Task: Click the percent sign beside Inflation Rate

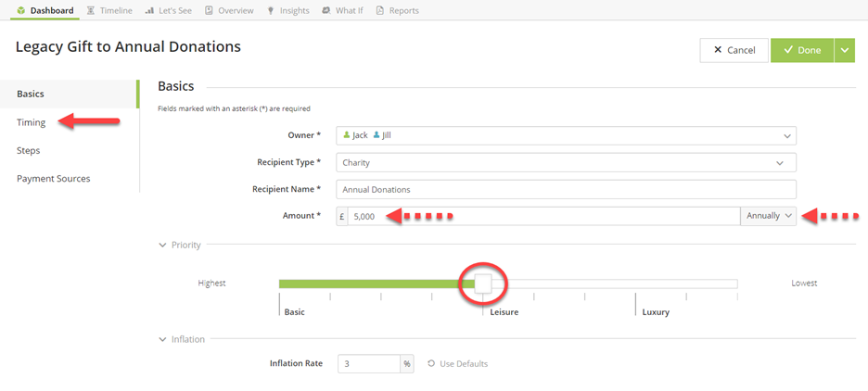Action: [407, 364]
